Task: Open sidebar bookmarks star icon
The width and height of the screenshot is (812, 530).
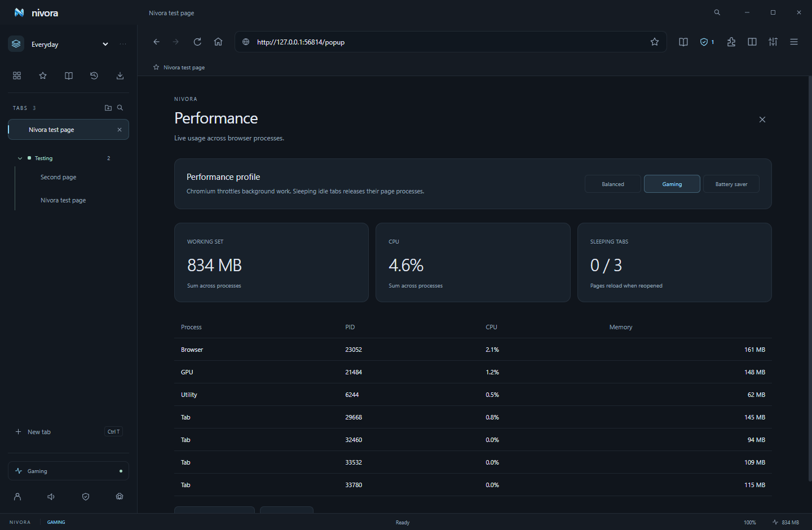Action: coord(43,76)
